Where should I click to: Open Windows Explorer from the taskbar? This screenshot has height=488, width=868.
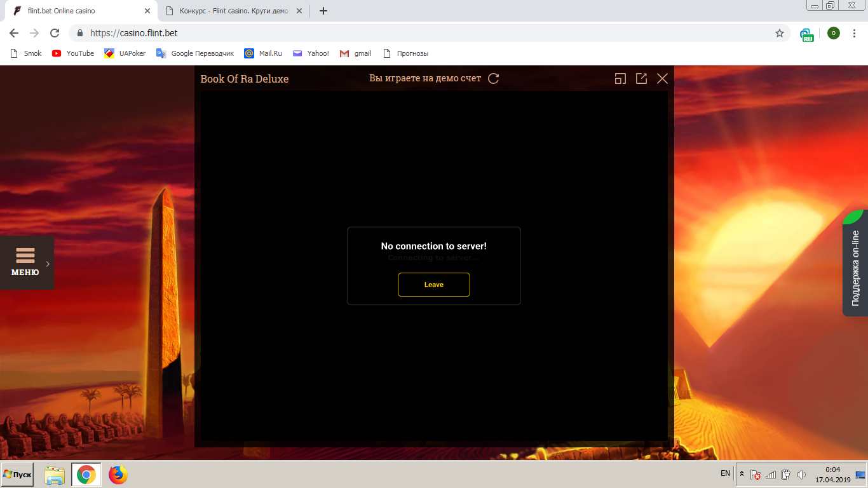pos(55,475)
